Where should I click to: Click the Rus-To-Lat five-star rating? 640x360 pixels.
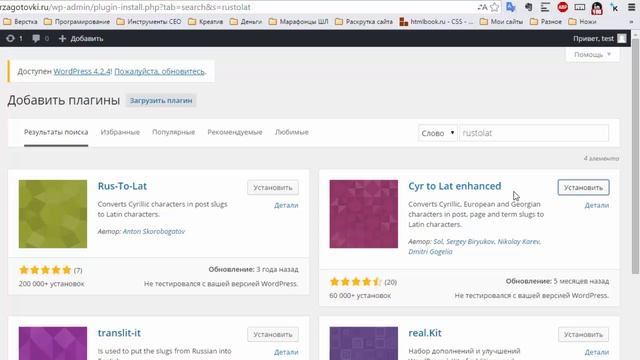45,270
